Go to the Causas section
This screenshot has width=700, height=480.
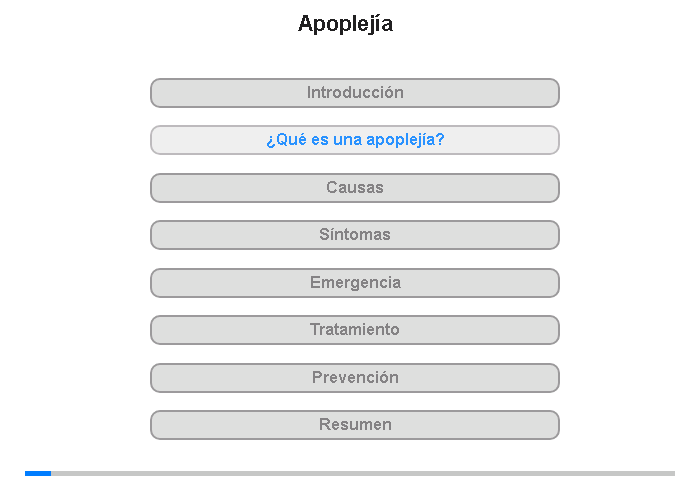coord(354,188)
